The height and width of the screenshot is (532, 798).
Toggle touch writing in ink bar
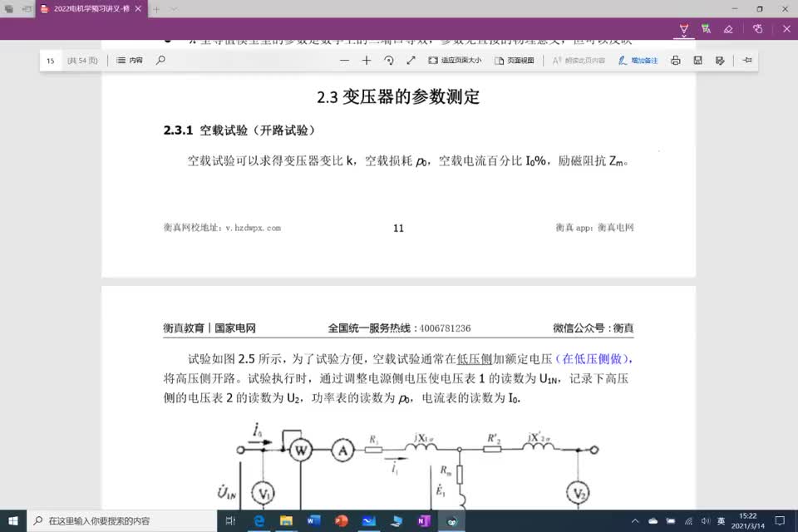coord(758,29)
